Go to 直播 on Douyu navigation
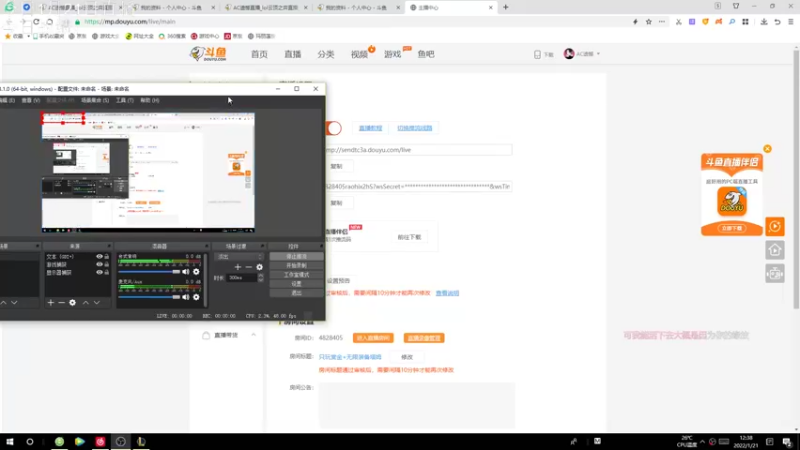 coord(293,54)
